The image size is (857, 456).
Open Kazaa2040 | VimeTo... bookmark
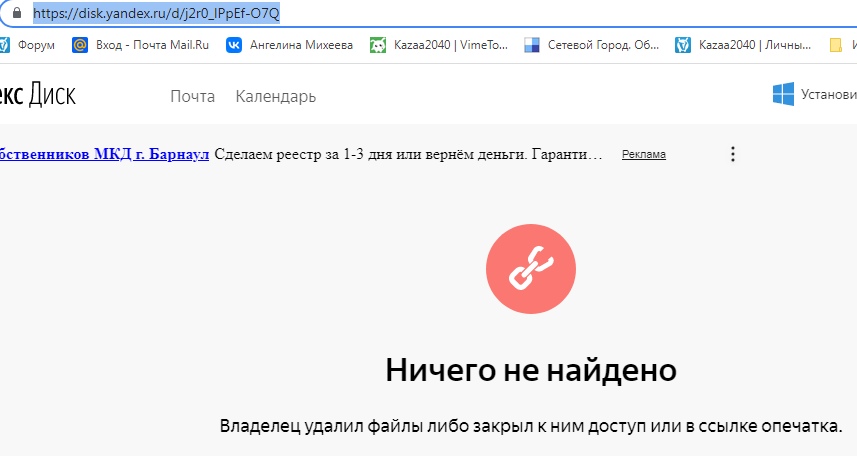click(x=439, y=45)
